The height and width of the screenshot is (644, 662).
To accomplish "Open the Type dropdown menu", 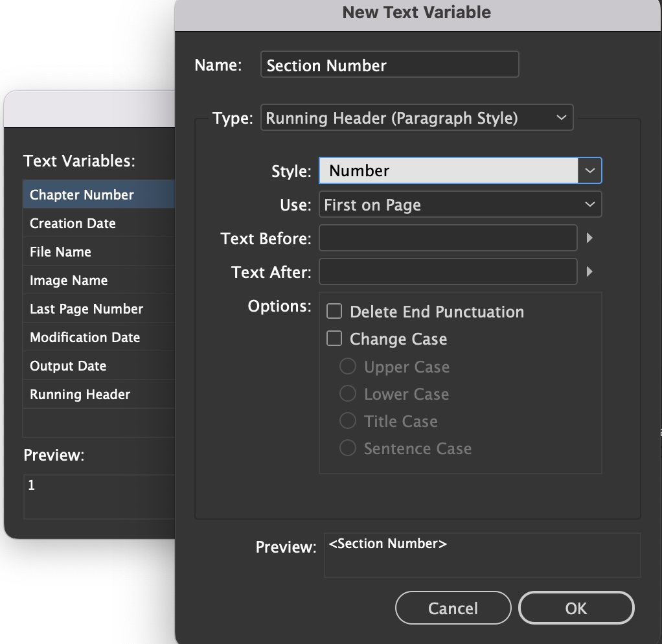I will pos(417,117).
